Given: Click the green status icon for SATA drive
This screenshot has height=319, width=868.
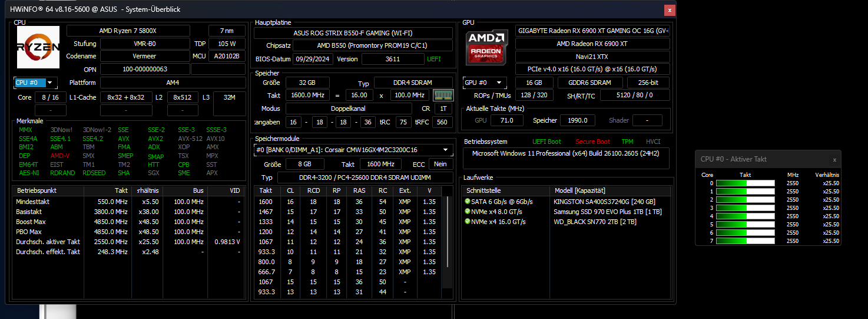Looking at the screenshot, I should pyautogui.click(x=468, y=201).
